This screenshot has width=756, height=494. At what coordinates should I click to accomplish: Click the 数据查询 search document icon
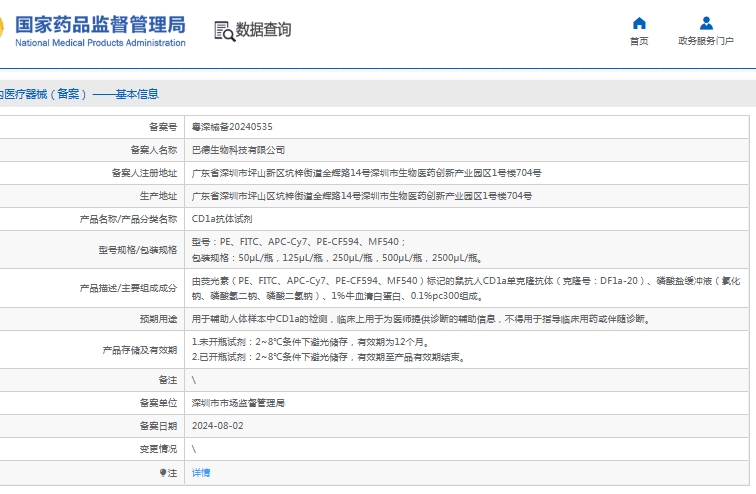point(224,31)
